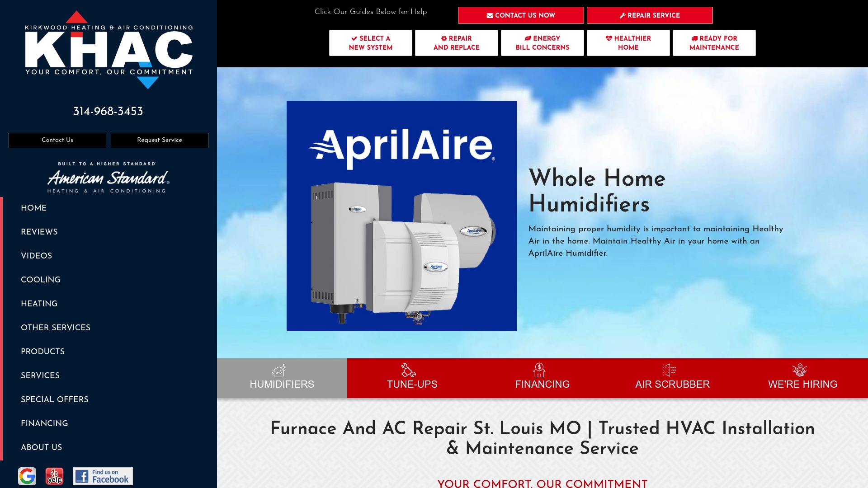Click the Air Scrubber filter icon

668,371
